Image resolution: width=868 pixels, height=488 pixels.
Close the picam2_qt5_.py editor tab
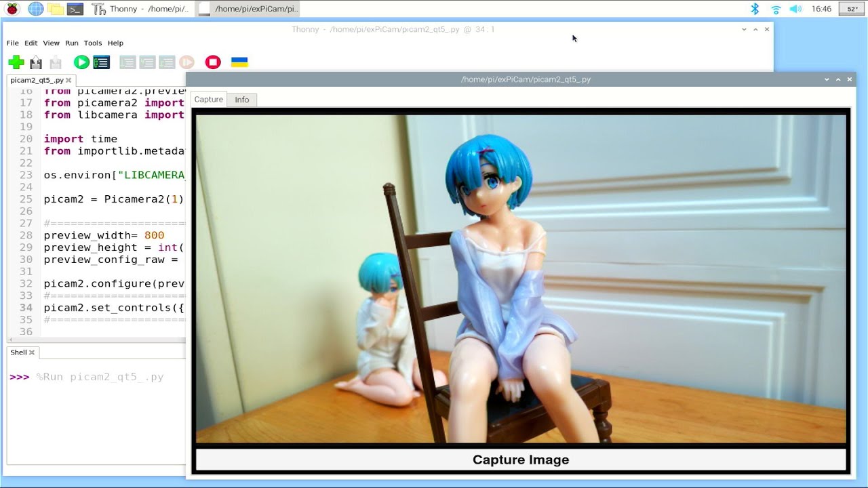(x=68, y=80)
